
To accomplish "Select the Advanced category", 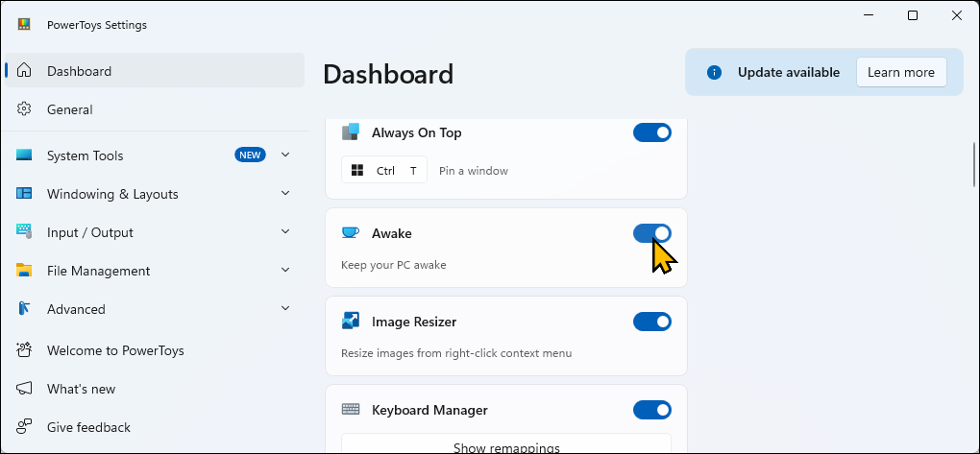I will 155,309.
